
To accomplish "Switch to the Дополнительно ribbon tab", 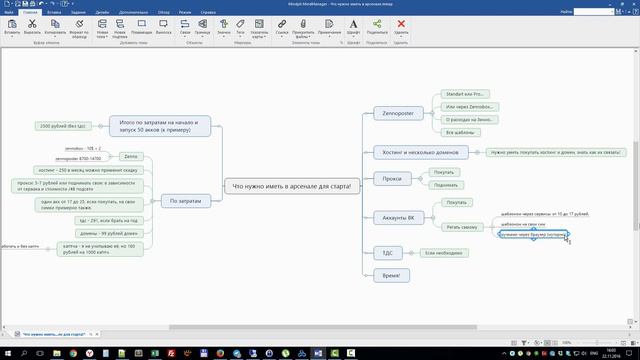I will [133, 12].
